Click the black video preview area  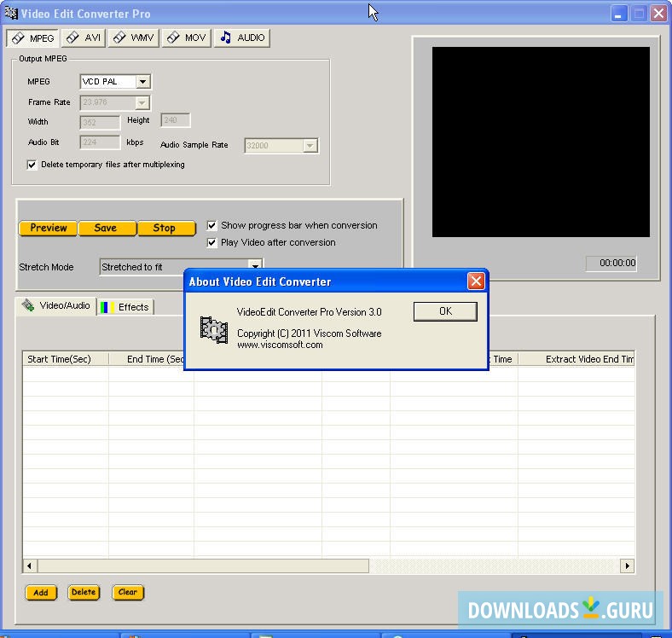click(x=541, y=142)
